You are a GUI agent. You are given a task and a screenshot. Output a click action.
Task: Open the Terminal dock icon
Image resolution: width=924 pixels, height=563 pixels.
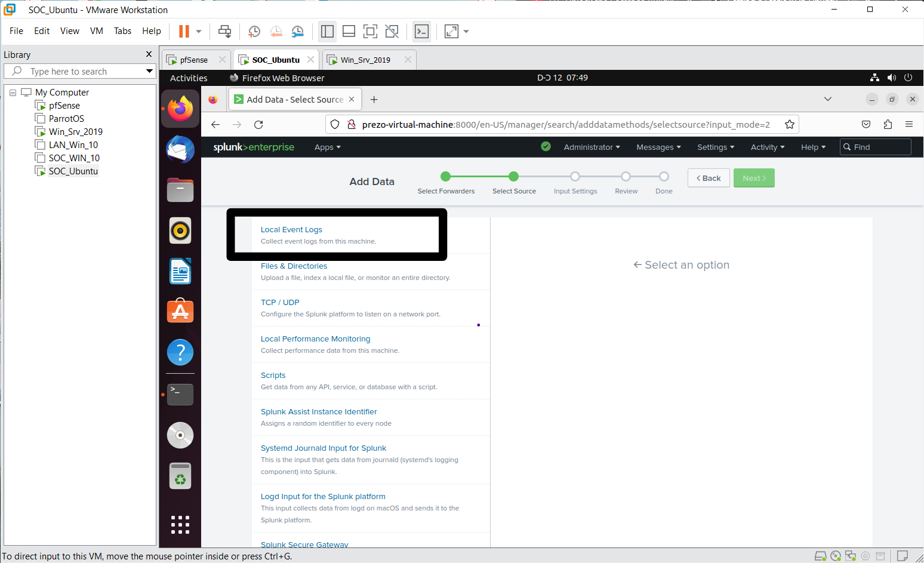(x=180, y=395)
